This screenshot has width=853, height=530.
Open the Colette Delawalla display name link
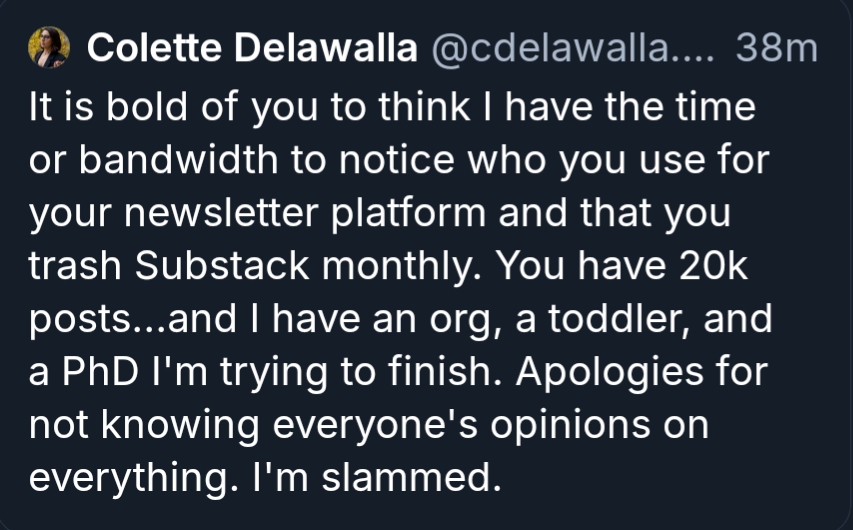pos(252,48)
